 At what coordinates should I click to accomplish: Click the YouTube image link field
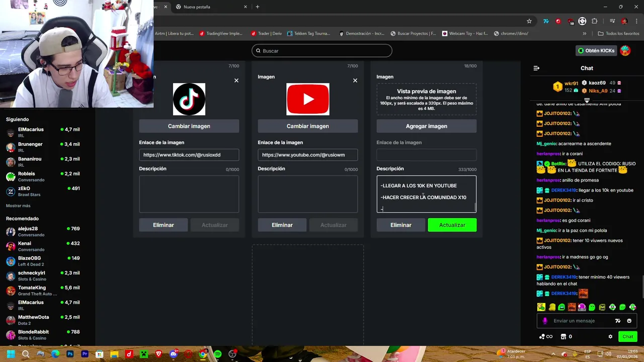click(x=308, y=155)
